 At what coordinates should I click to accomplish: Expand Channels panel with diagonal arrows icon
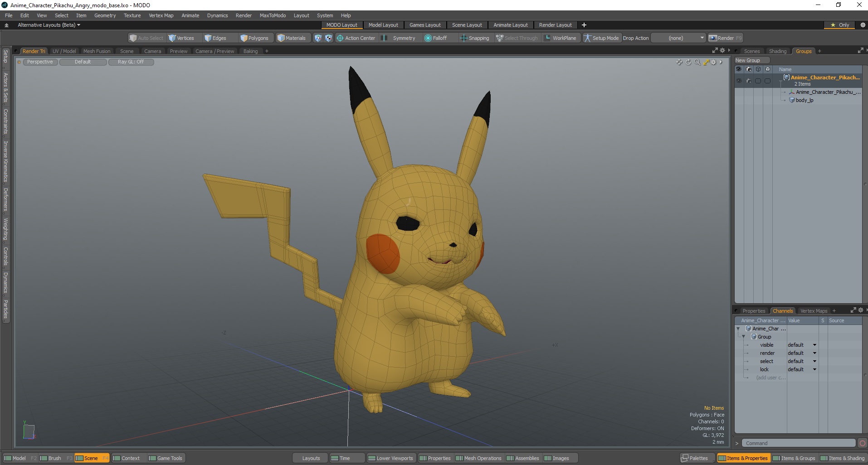click(853, 310)
